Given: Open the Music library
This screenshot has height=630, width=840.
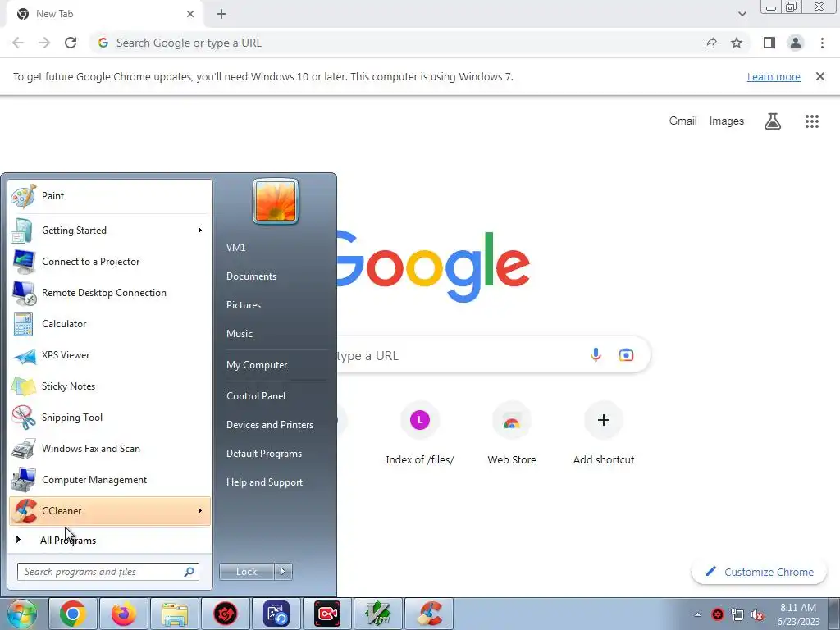Looking at the screenshot, I should click(x=240, y=334).
